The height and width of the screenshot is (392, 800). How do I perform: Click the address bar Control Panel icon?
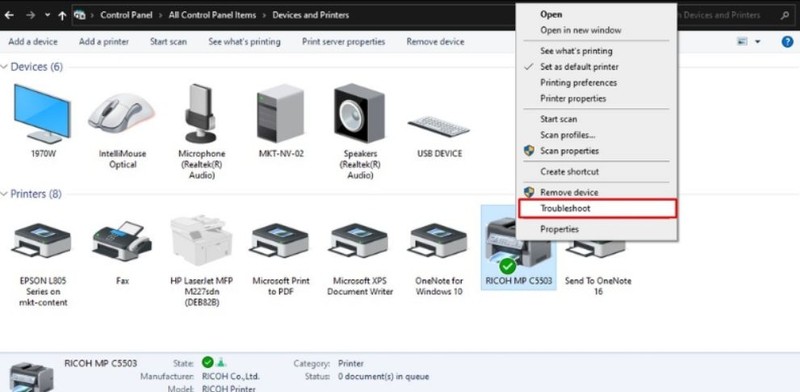(80, 15)
